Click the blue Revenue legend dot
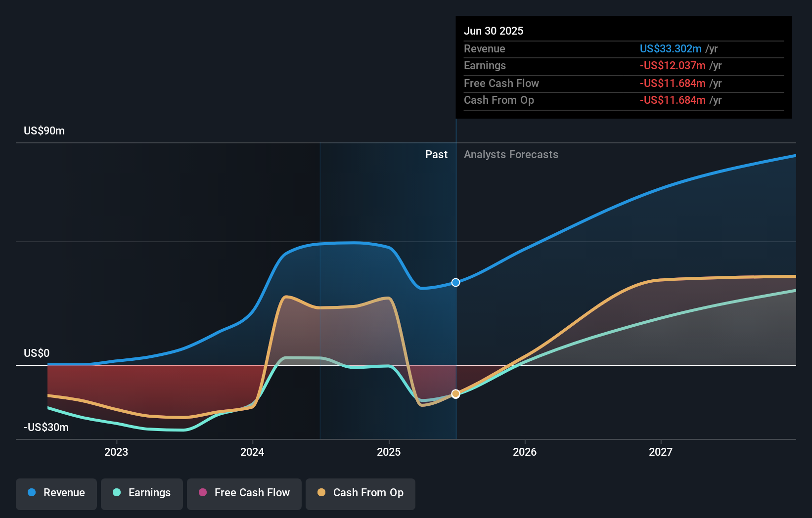 (x=32, y=493)
